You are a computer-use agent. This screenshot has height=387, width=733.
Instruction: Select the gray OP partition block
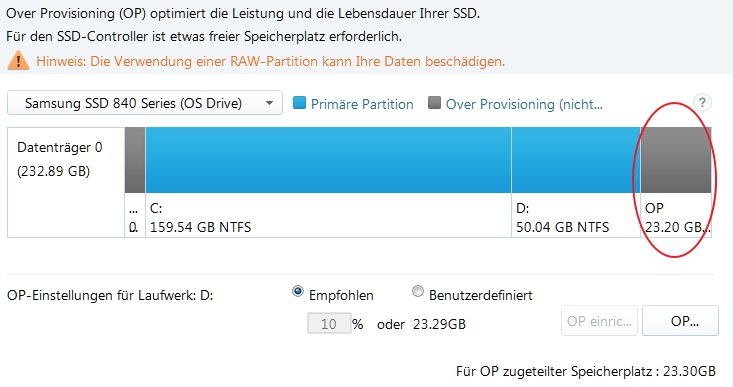[x=676, y=160]
